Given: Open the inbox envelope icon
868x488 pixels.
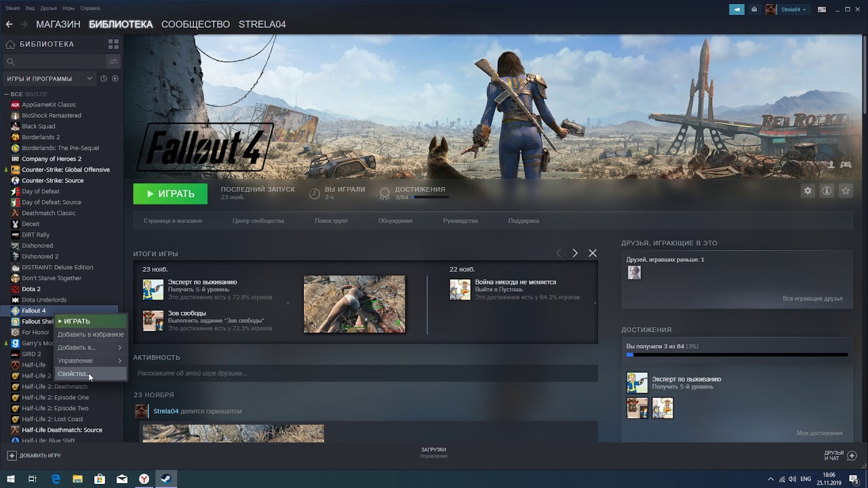Looking at the screenshot, I should (x=754, y=9).
